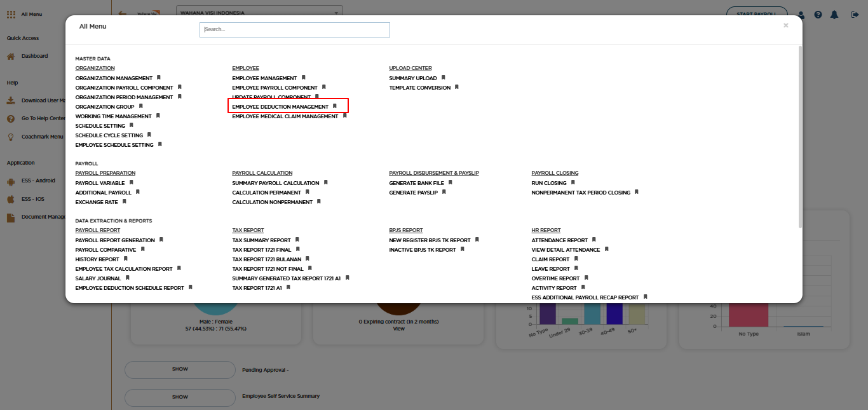Bookmark Summary Payroll Calculation entry

click(x=326, y=182)
